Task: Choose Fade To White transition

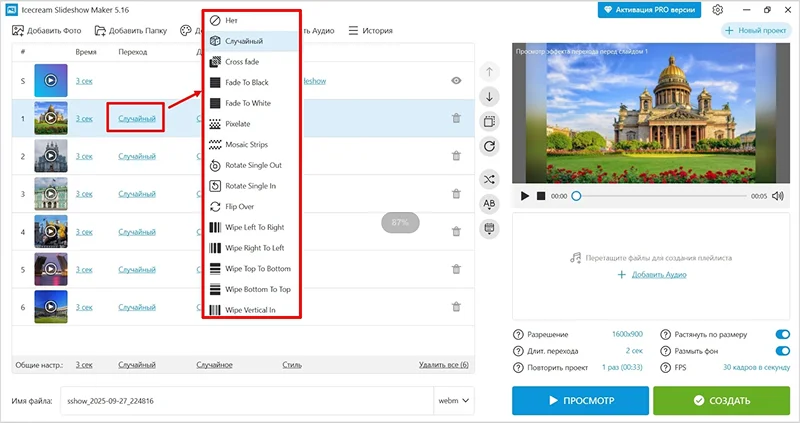Action: pyautogui.click(x=252, y=103)
